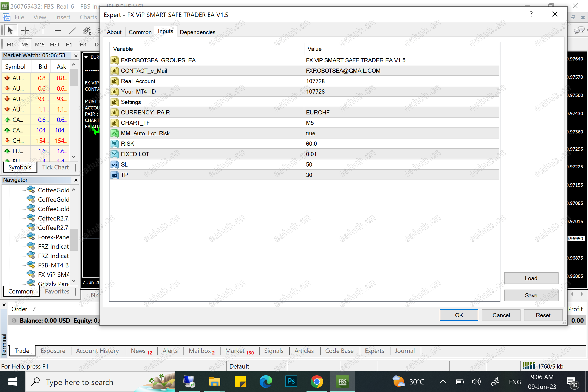Pick the vertical line drawing tool
588x392 pixels.
click(43, 30)
